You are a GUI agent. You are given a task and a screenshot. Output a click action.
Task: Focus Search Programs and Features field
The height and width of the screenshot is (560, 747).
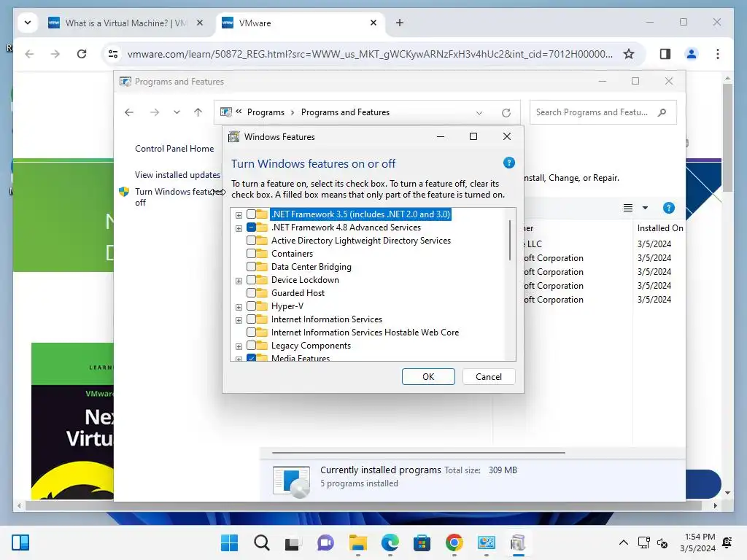pos(603,112)
